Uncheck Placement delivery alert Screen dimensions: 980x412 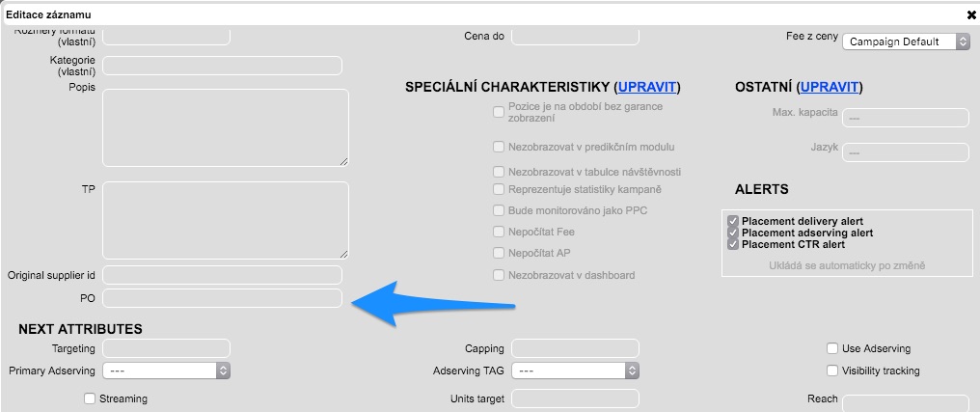tap(733, 221)
